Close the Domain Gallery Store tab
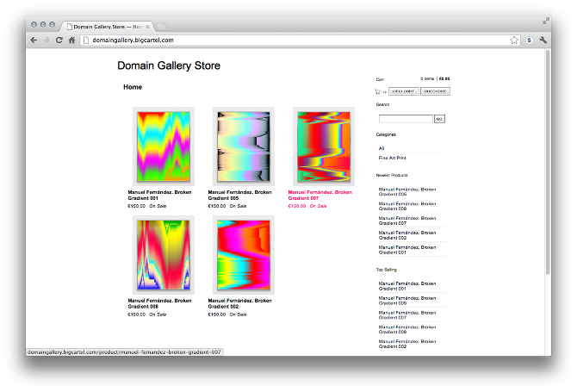This screenshot has height=392, width=577. tap(147, 27)
